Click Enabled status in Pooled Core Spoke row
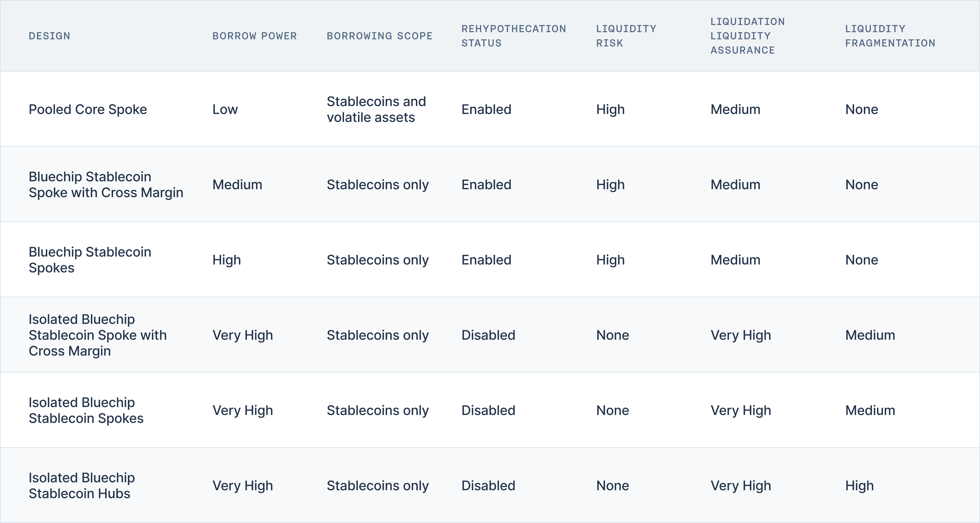The height and width of the screenshot is (523, 980). [486, 110]
